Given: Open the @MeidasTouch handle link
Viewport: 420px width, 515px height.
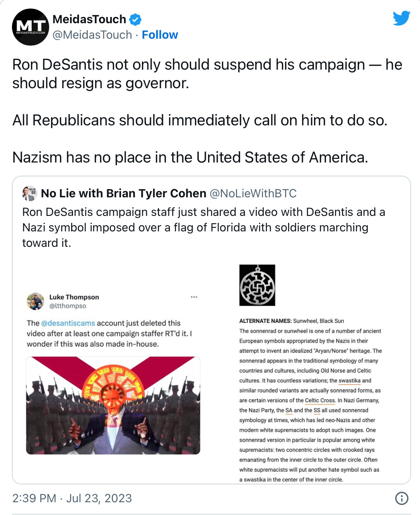Looking at the screenshot, I should point(92,35).
